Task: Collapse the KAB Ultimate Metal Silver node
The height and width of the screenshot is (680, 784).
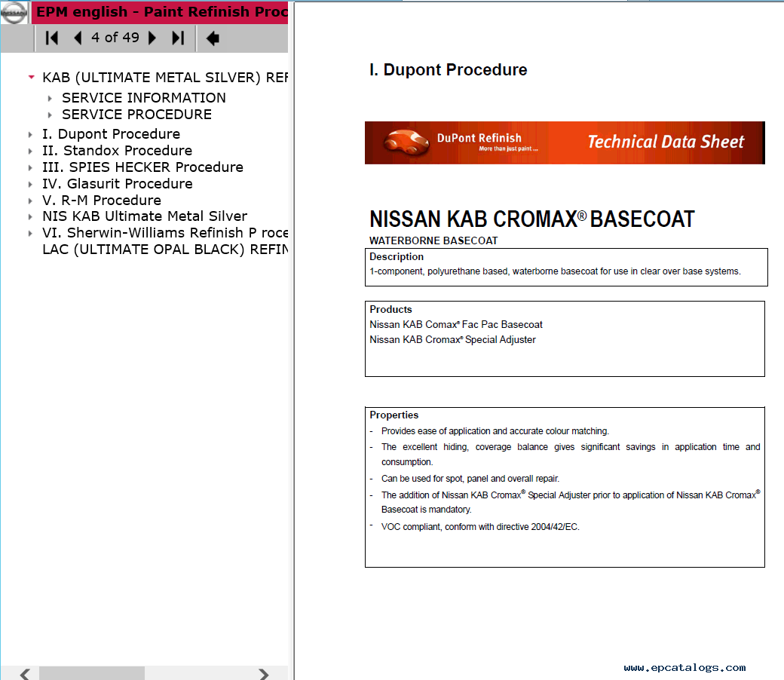Action: [x=31, y=77]
